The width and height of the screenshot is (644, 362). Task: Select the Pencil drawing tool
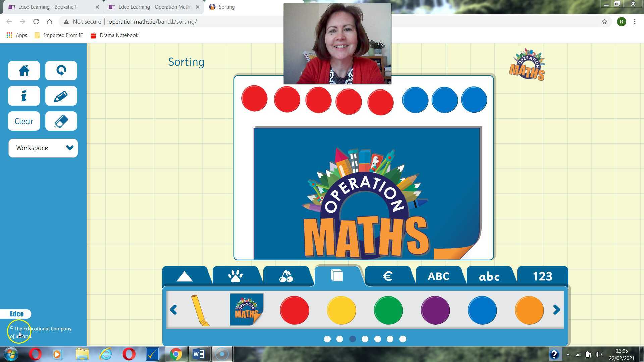[61, 96]
